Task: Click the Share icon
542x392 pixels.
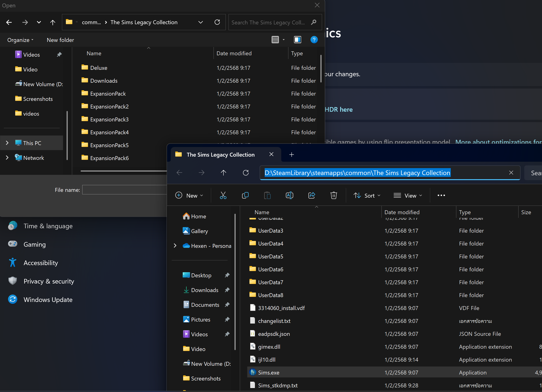Action: [x=312, y=195]
